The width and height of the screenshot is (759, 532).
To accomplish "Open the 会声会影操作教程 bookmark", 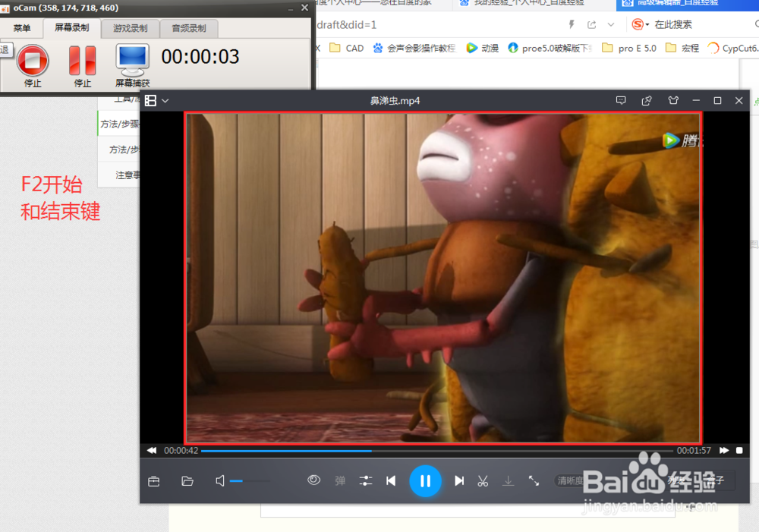I will (414, 48).
